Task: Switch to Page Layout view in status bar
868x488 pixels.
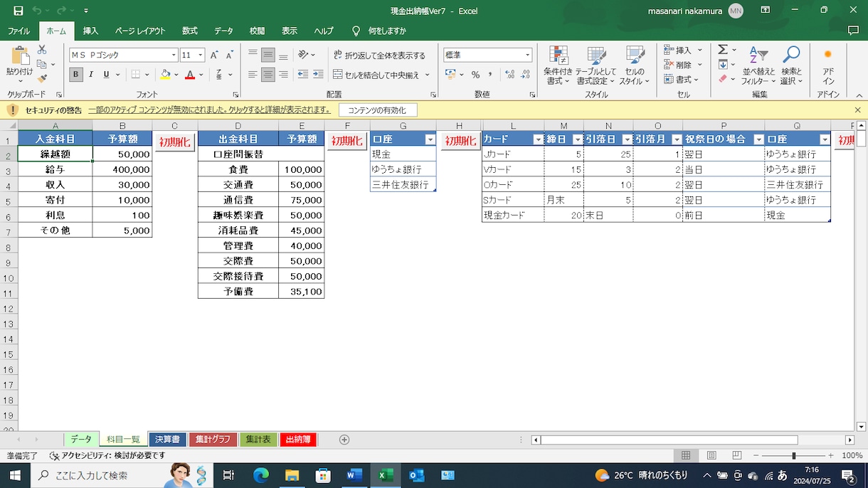Action: 711,455
